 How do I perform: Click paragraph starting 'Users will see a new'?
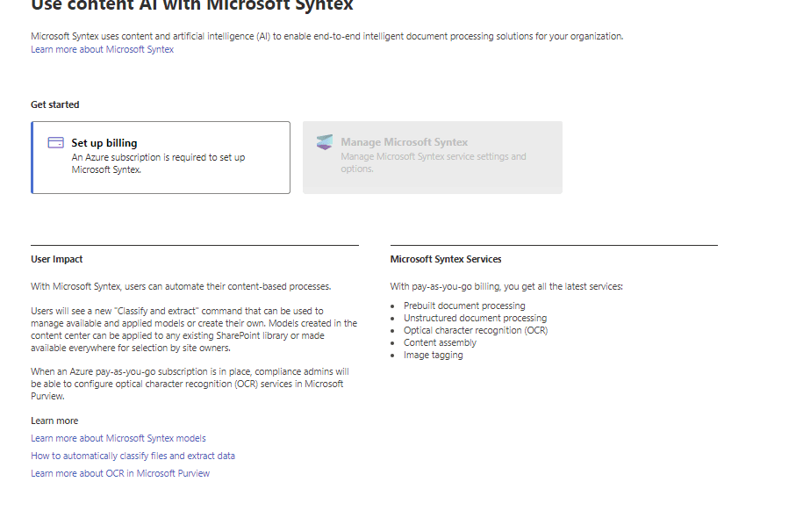pos(194,329)
